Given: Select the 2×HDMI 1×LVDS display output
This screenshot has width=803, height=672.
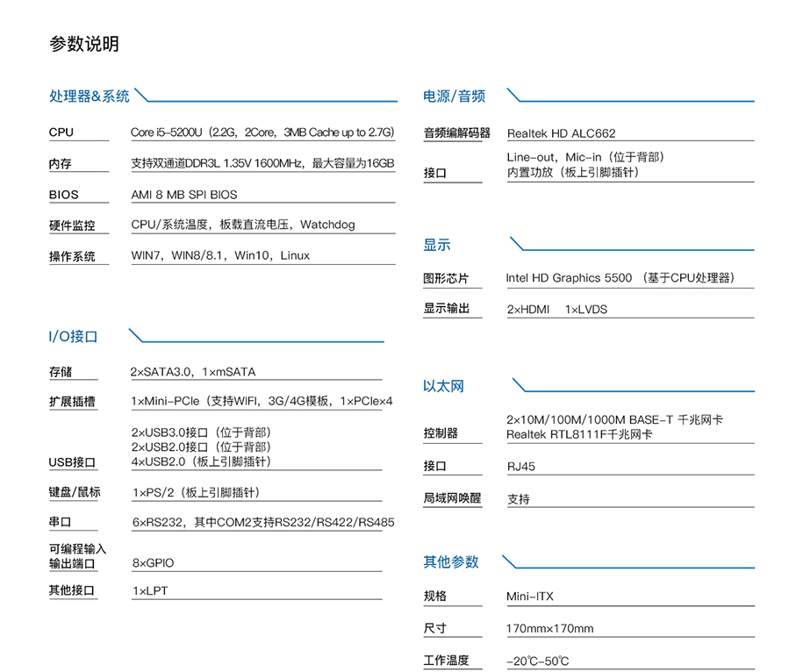Looking at the screenshot, I should pos(556,310).
